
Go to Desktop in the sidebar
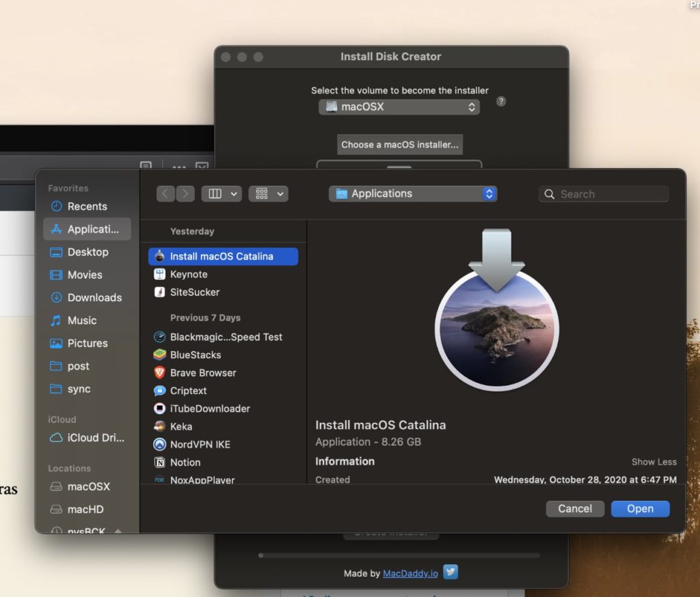click(87, 251)
